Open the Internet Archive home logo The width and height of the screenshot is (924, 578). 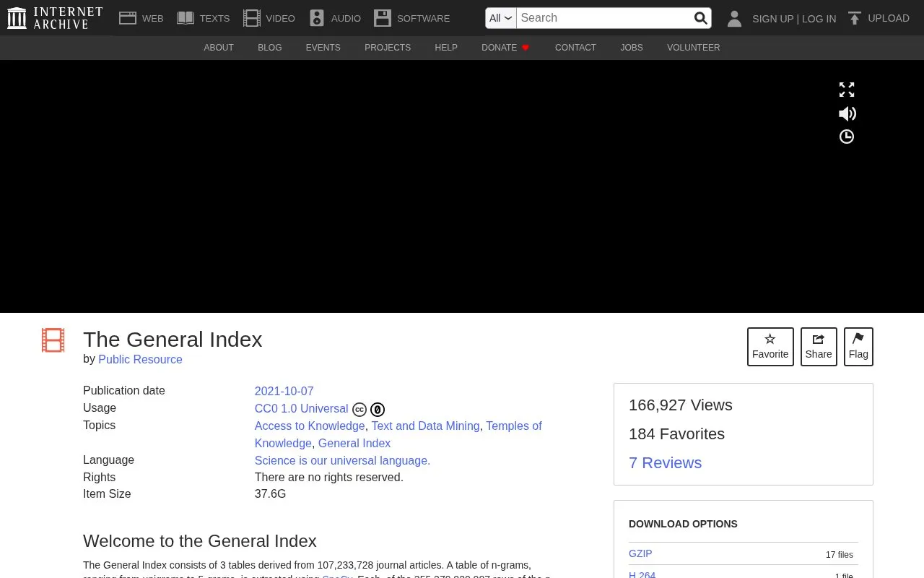[x=55, y=18]
